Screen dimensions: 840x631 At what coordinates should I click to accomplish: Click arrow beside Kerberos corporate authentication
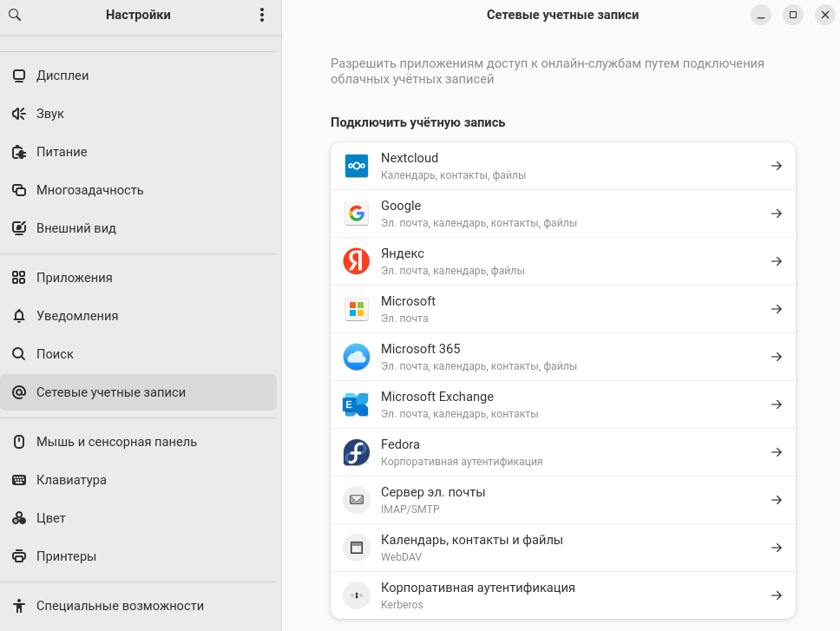point(777,595)
